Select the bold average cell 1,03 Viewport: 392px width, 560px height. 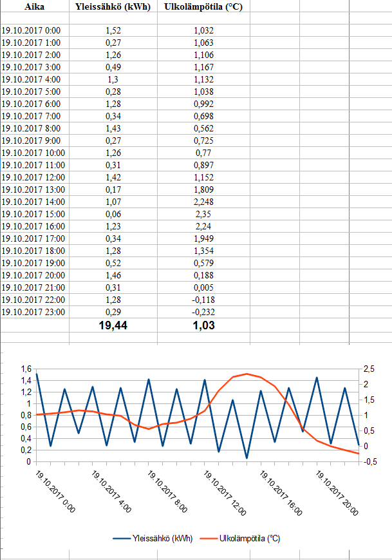click(x=203, y=325)
